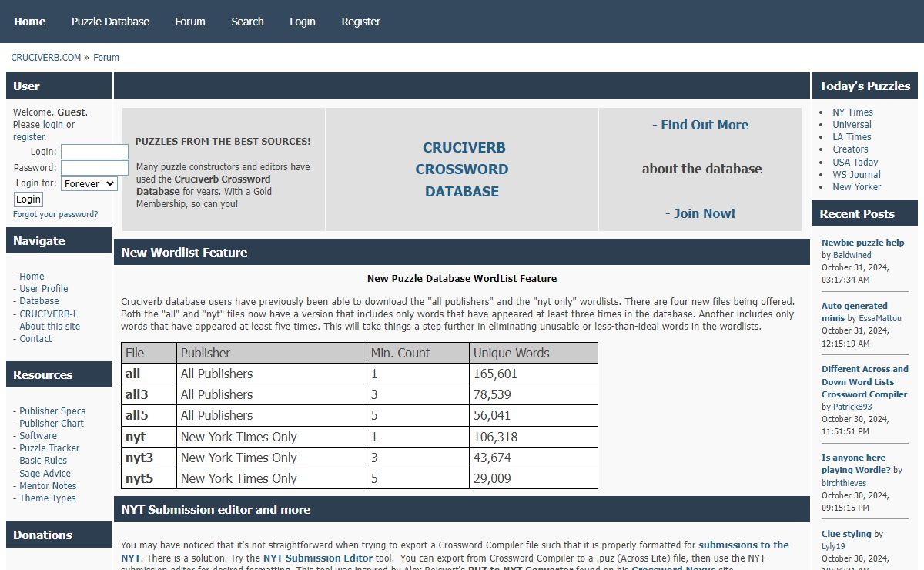Open Home in the top navigation bar
Image resolution: width=924 pixels, height=570 pixels.
(30, 22)
